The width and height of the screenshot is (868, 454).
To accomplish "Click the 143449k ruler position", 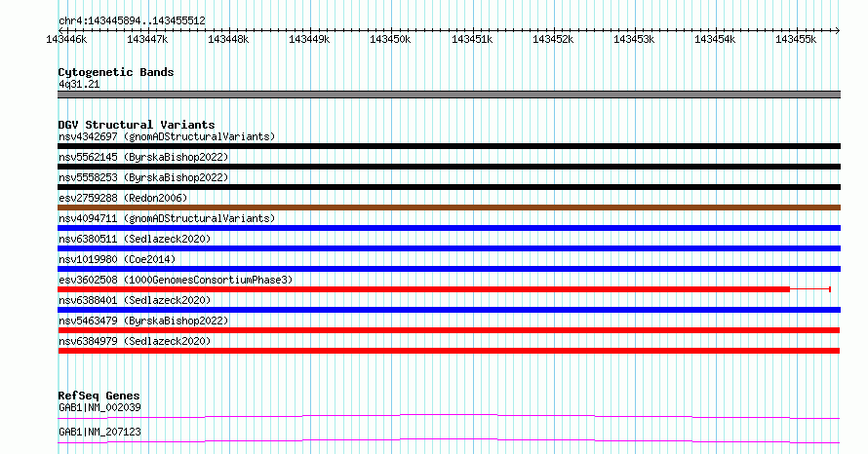I will pyautogui.click(x=309, y=40).
